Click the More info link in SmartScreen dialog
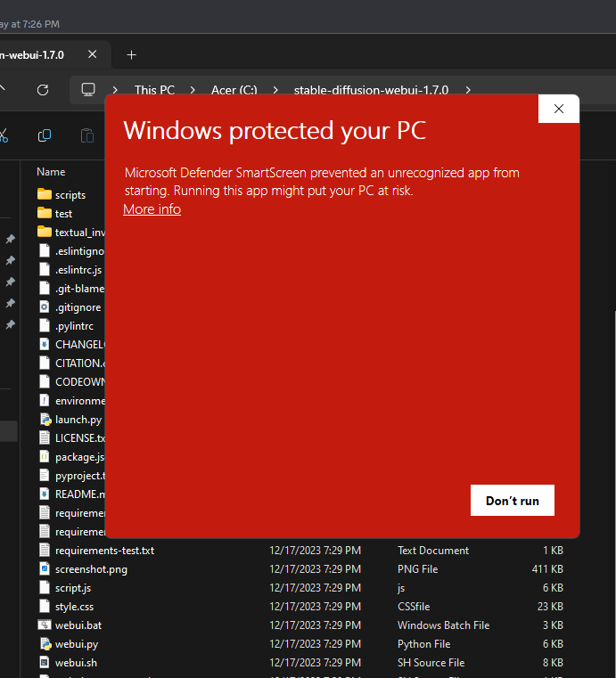The height and width of the screenshot is (678, 616). (152, 209)
